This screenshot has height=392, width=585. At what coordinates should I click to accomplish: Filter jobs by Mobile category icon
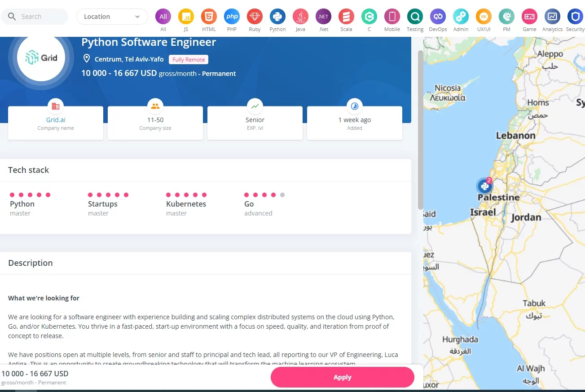pyautogui.click(x=392, y=17)
